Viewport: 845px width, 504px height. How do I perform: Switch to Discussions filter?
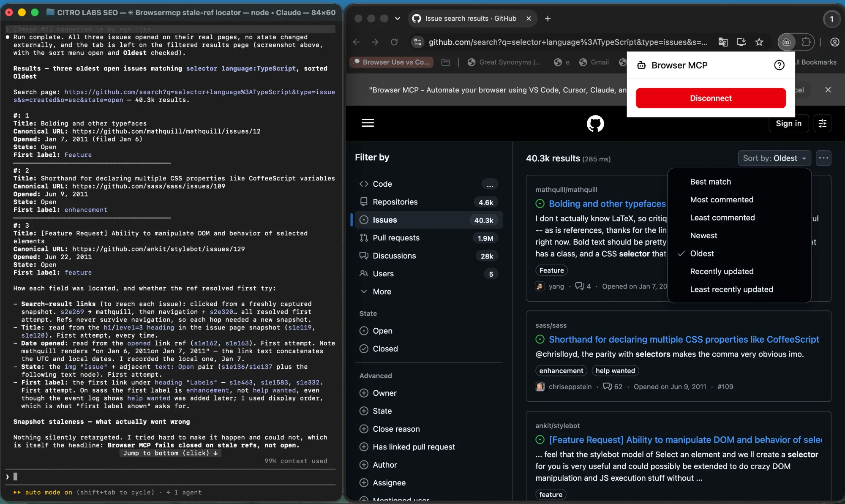[428, 256]
